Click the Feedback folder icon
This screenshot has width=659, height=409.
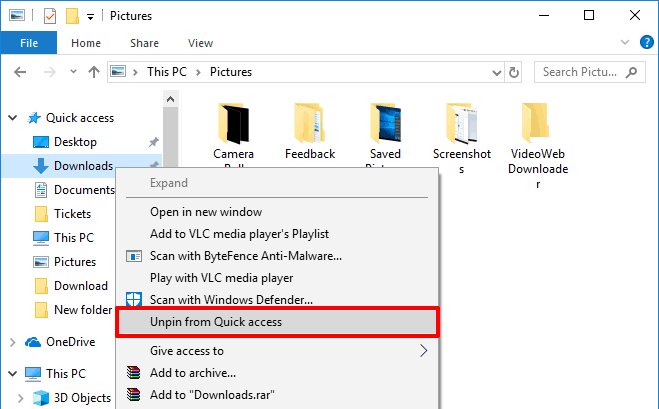click(x=309, y=124)
